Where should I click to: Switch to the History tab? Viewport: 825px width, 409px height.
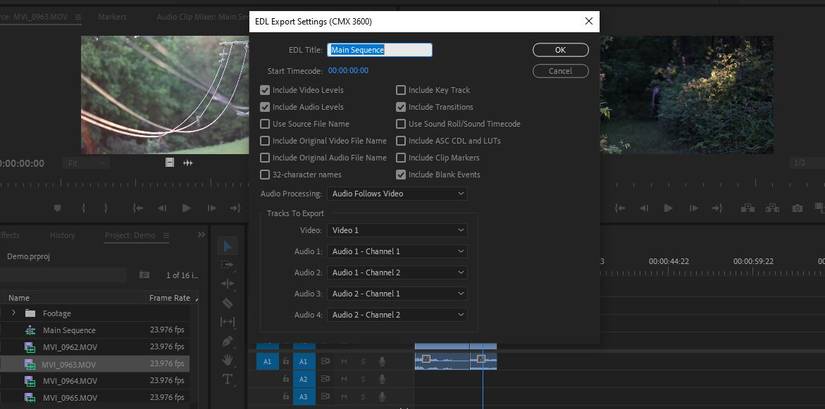click(62, 235)
